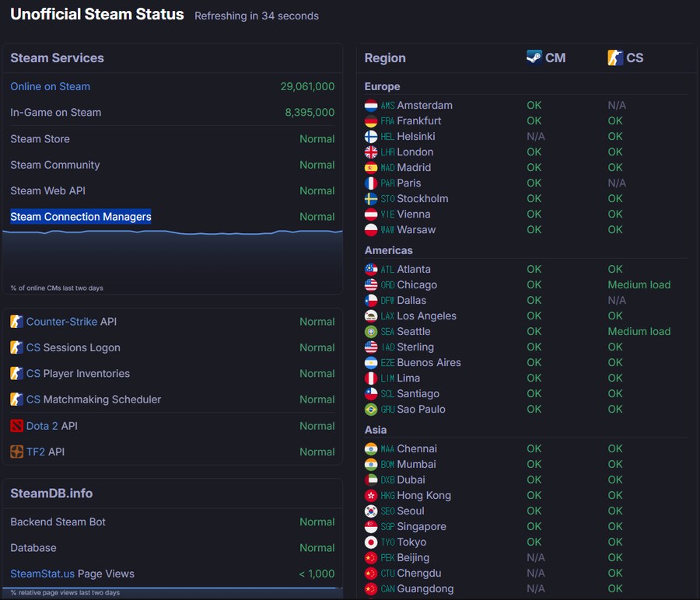The image size is (700, 600).
Task: Click the Region column header
Action: click(385, 58)
